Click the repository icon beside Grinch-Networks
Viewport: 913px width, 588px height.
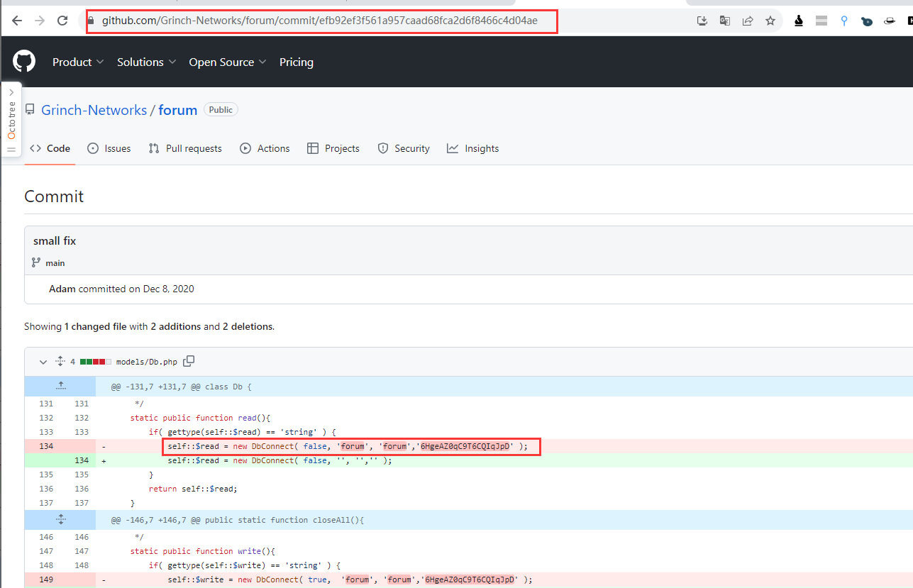coord(30,110)
